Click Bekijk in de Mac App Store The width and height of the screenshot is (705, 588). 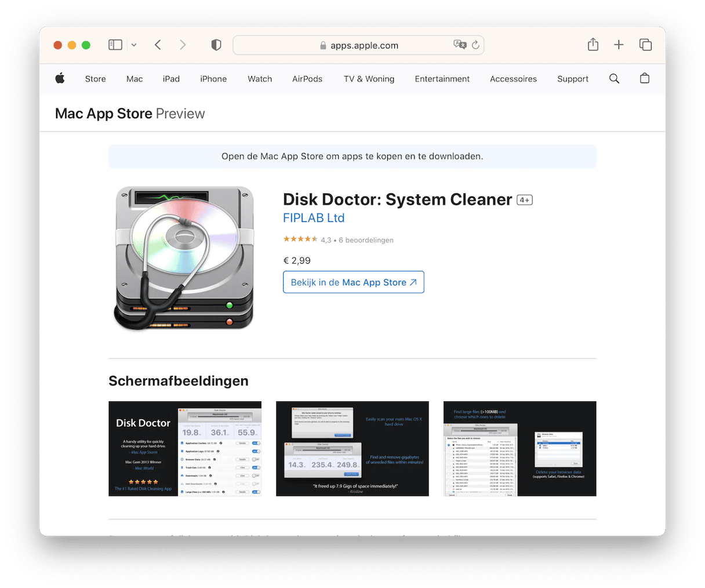click(354, 282)
